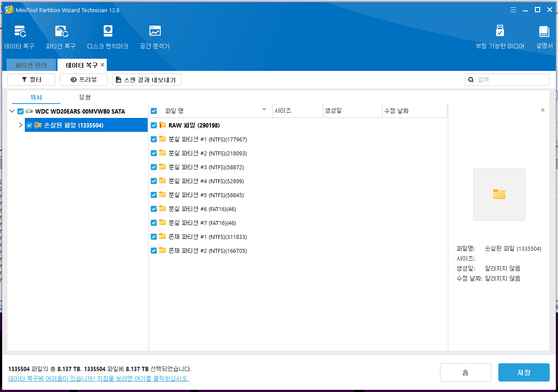Screen dimensions: 558x392
Task: Open the data recovery help guide link
Action: (98, 379)
